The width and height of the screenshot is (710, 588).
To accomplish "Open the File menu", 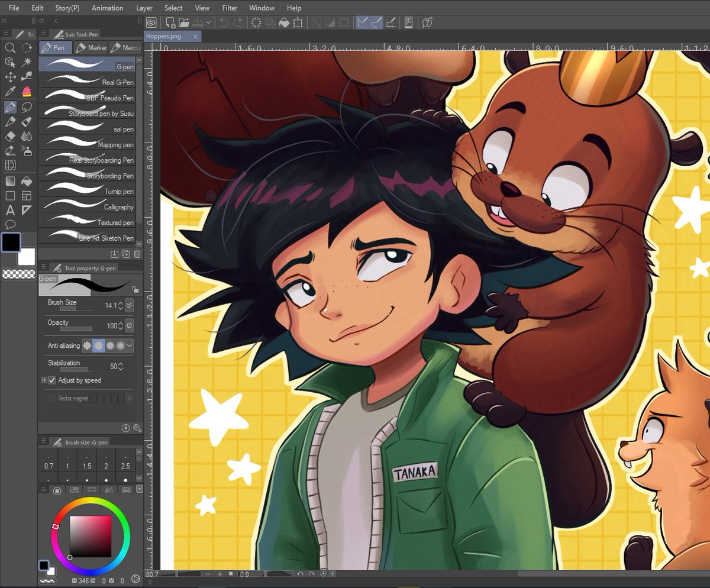I will [x=14, y=8].
